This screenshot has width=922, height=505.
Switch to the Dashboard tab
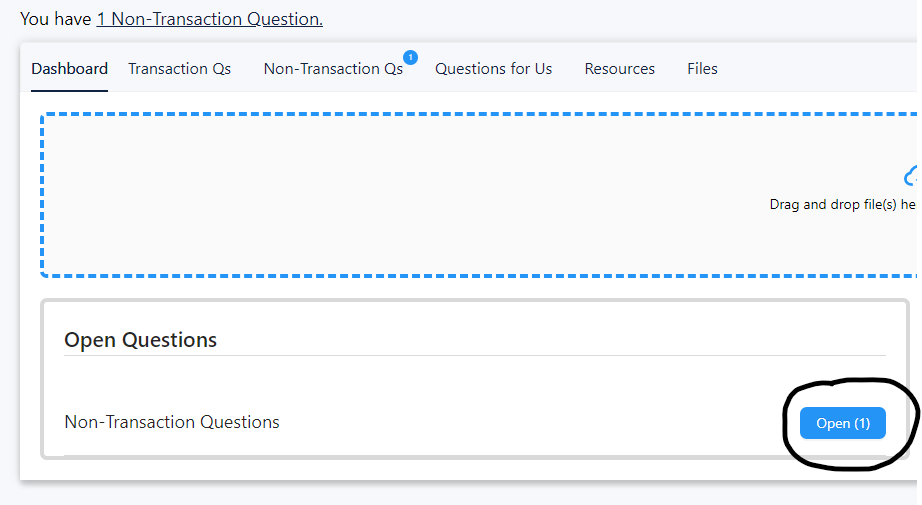(69, 69)
